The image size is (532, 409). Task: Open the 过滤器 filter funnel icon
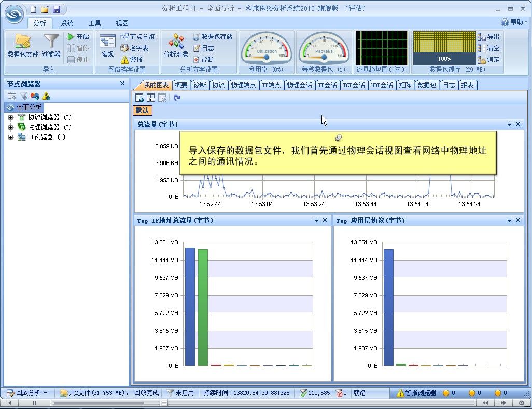51,45
